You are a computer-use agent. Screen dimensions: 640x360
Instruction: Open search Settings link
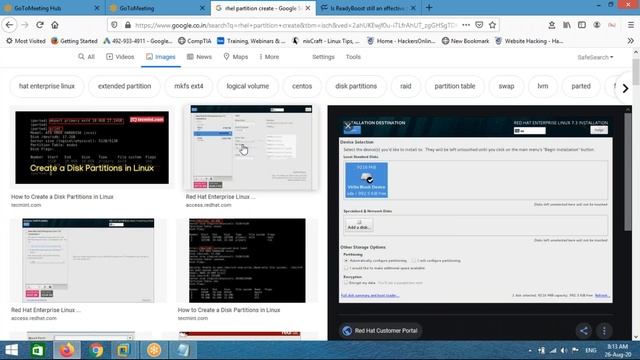[323, 57]
